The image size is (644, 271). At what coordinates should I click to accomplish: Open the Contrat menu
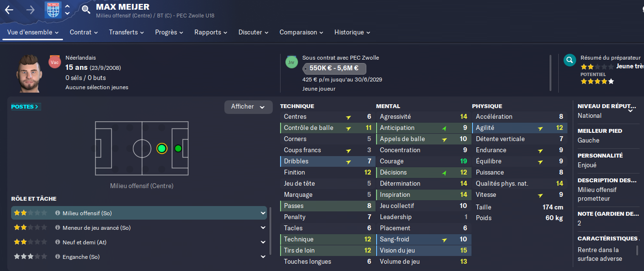click(x=84, y=32)
